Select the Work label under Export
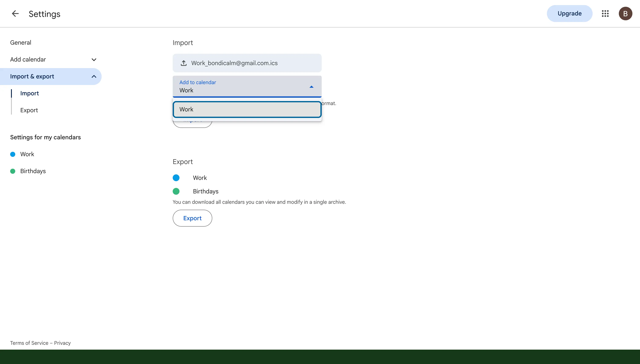640x364 pixels. pos(200,178)
